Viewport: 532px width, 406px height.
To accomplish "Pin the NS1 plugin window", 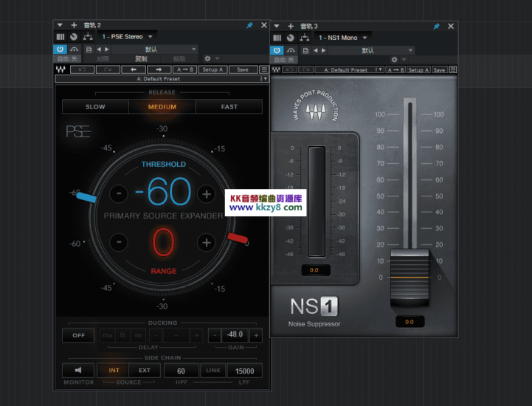I will click(436, 26).
